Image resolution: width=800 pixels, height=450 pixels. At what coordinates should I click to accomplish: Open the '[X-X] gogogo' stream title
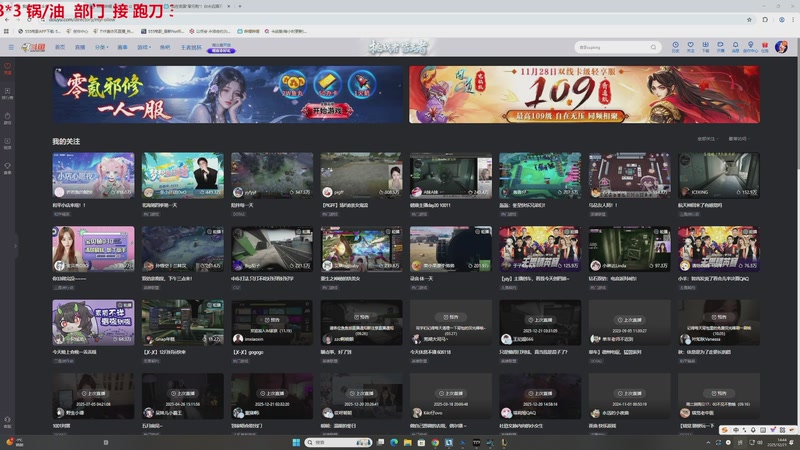[x=248, y=352]
